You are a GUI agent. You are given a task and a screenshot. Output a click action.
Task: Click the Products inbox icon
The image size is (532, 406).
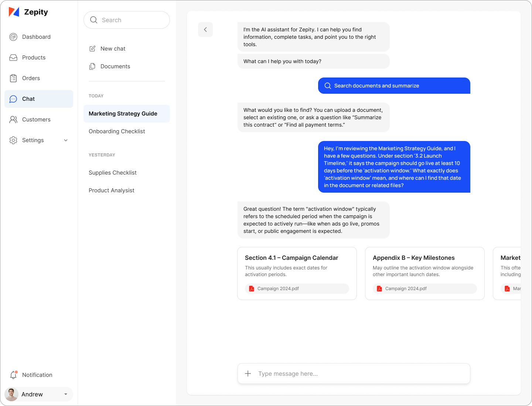point(13,58)
